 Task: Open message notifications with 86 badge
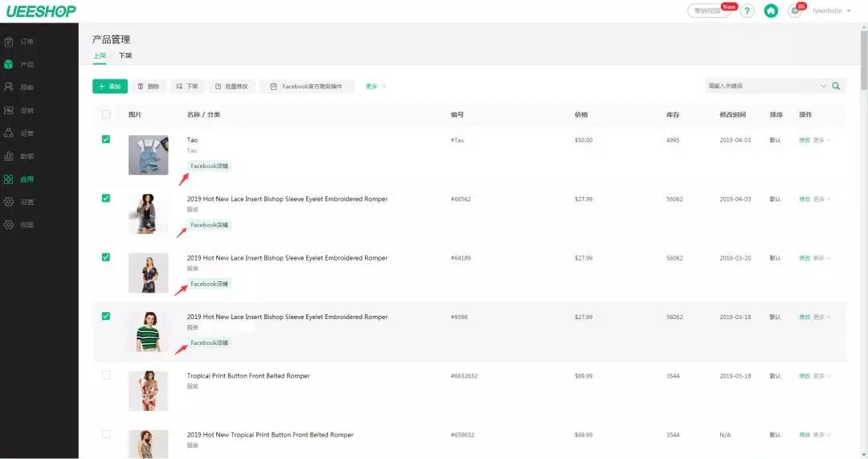(795, 11)
